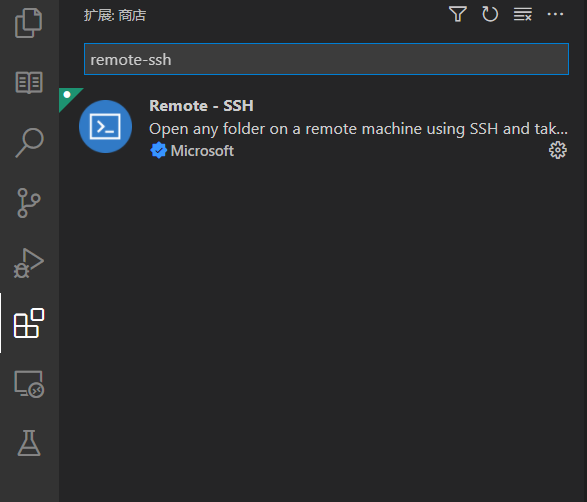Refresh the extensions list
The height and width of the screenshot is (502, 587).
coord(490,14)
